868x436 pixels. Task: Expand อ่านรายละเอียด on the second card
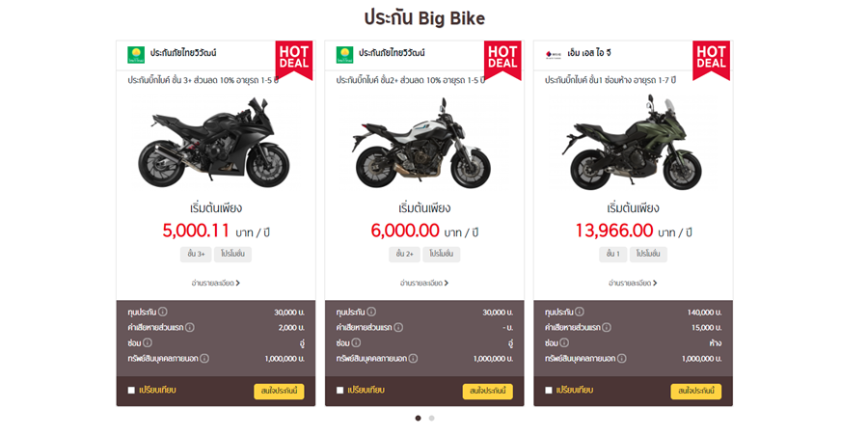tap(424, 283)
